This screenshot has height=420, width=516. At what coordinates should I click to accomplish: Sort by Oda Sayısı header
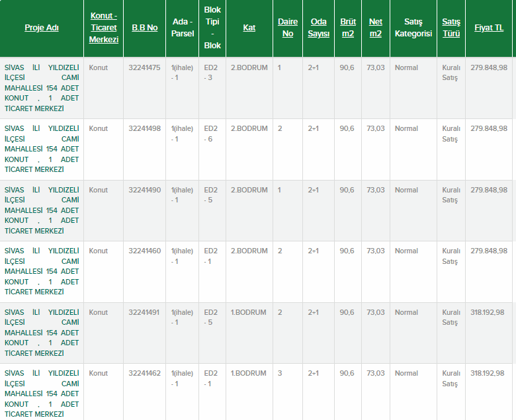click(319, 28)
